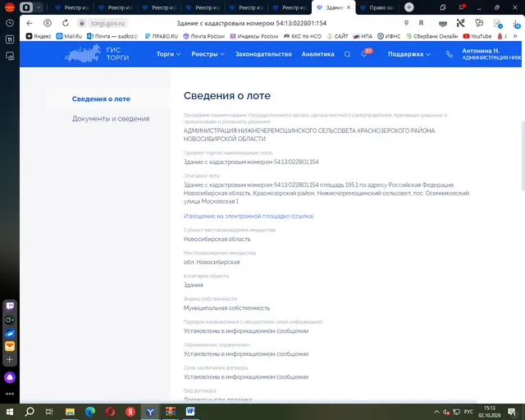Expand the Реестры dropdown menu
525x420 pixels.
pyautogui.click(x=208, y=54)
